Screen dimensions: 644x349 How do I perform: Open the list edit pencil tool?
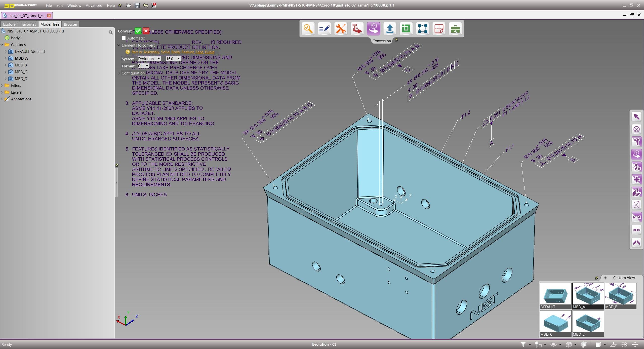tap(324, 29)
